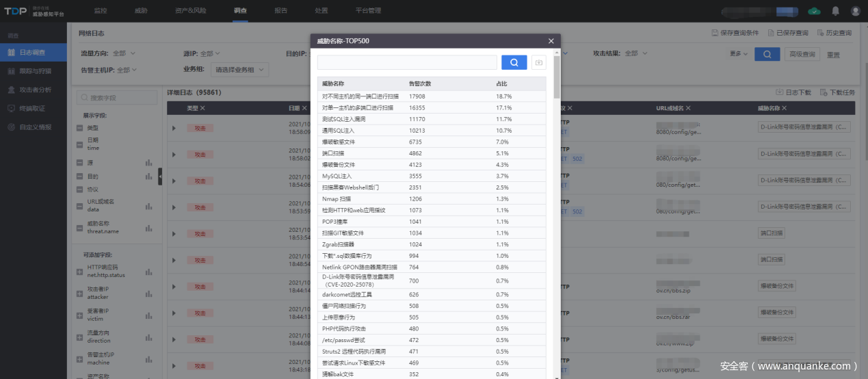Screen dimensions: 868x379
Task: Open the user avatar menu
Action: tap(855, 11)
